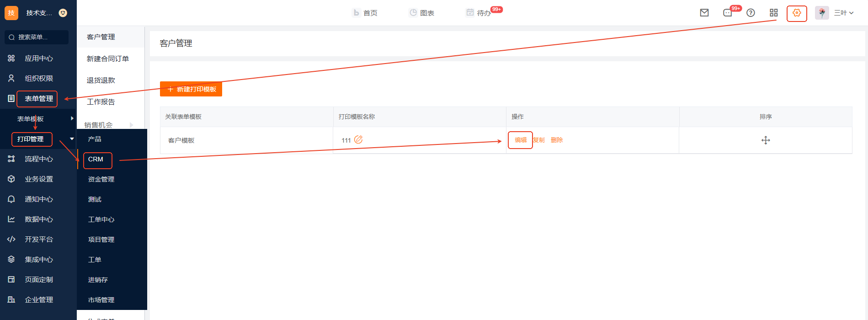Expand the 三叶 user dropdown
The width and height of the screenshot is (868, 320).
(844, 13)
